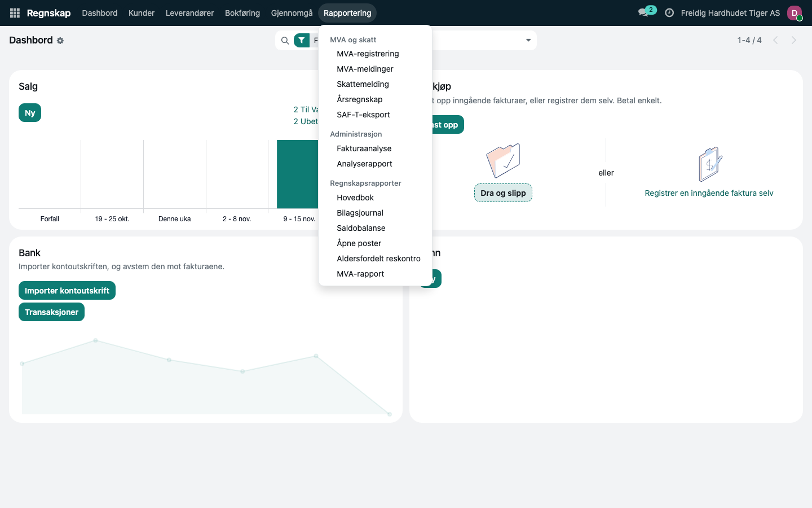Open the user avatar menu
Image resolution: width=812 pixels, height=508 pixels.
coord(795,13)
